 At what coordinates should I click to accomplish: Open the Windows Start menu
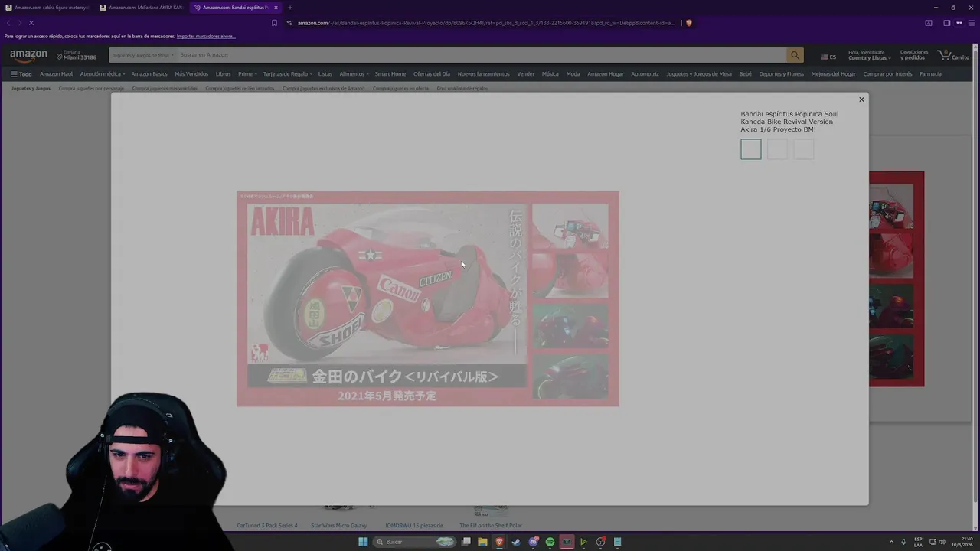coord(363,542)
